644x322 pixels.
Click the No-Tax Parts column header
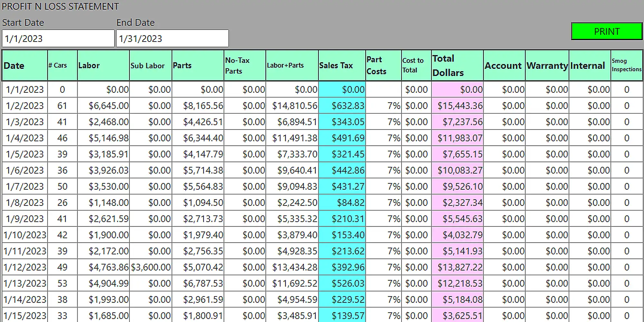(x=245, y=65)
